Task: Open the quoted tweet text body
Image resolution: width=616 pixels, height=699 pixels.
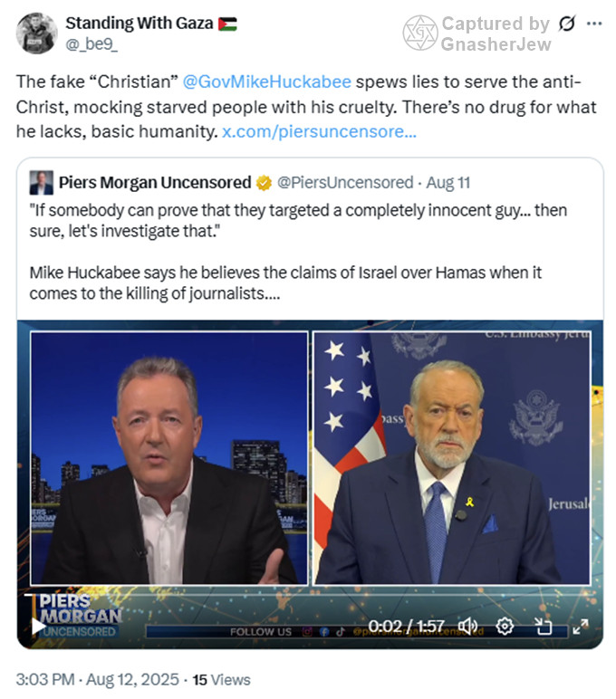Action: pos(298,252)
